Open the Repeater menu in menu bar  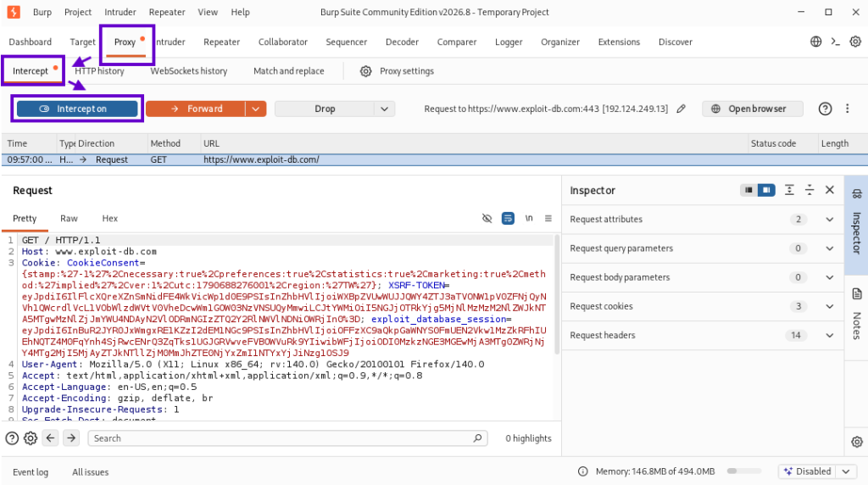(167, 12)
